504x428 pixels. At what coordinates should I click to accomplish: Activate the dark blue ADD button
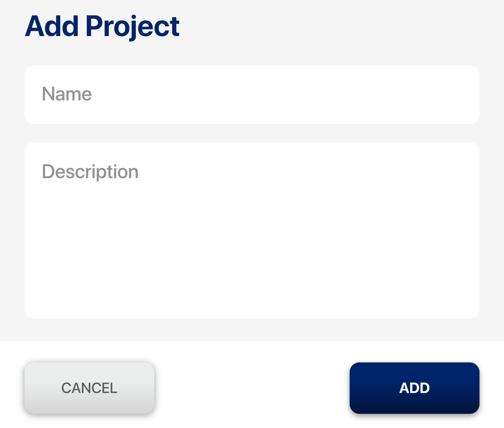(414, 388)
